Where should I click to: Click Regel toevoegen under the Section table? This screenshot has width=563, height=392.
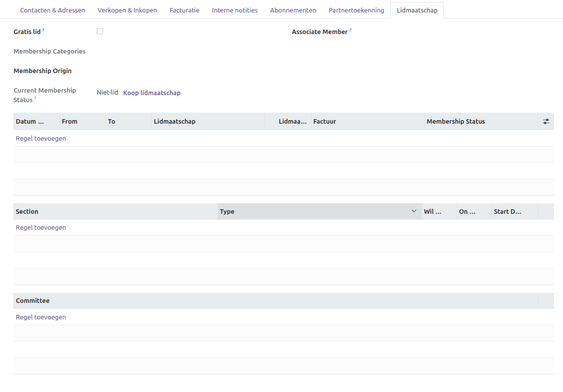41,227
